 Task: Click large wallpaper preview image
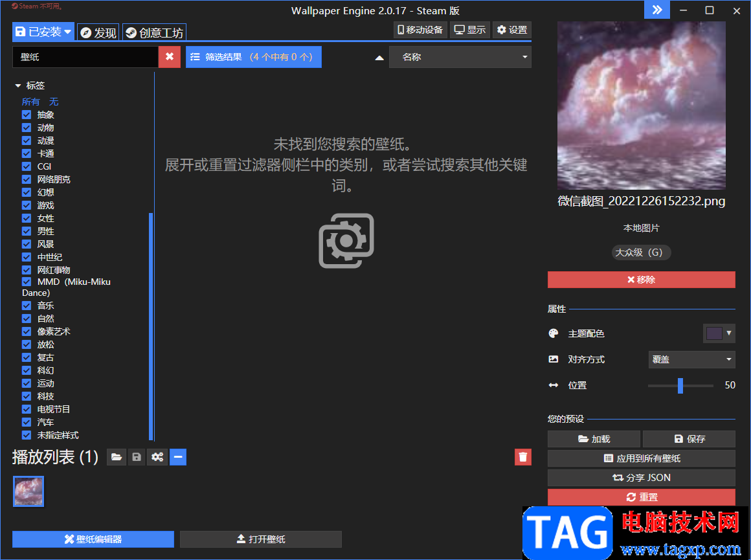click(x=642, y=106)
